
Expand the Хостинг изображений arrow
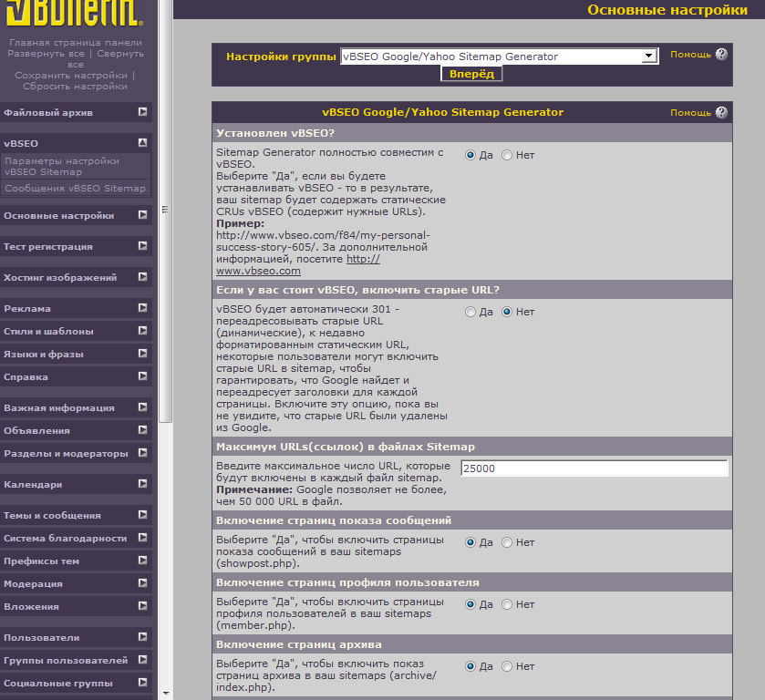click(x=142, y=276)
